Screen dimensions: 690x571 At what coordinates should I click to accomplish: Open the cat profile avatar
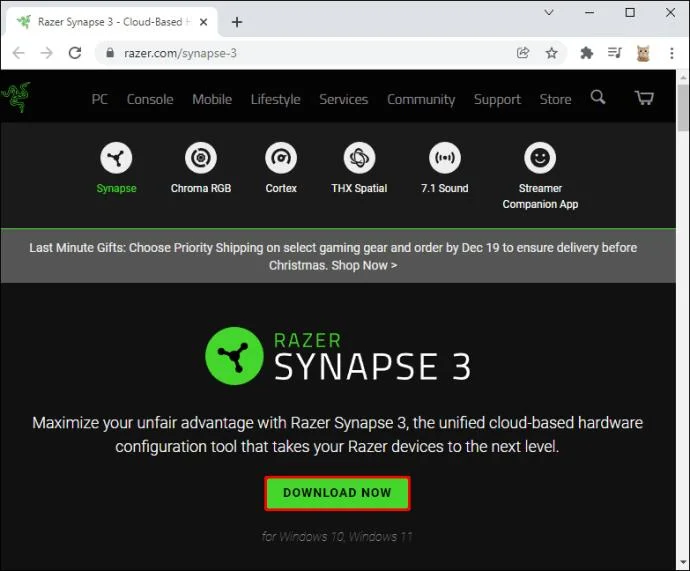click(x=643, y=53)
